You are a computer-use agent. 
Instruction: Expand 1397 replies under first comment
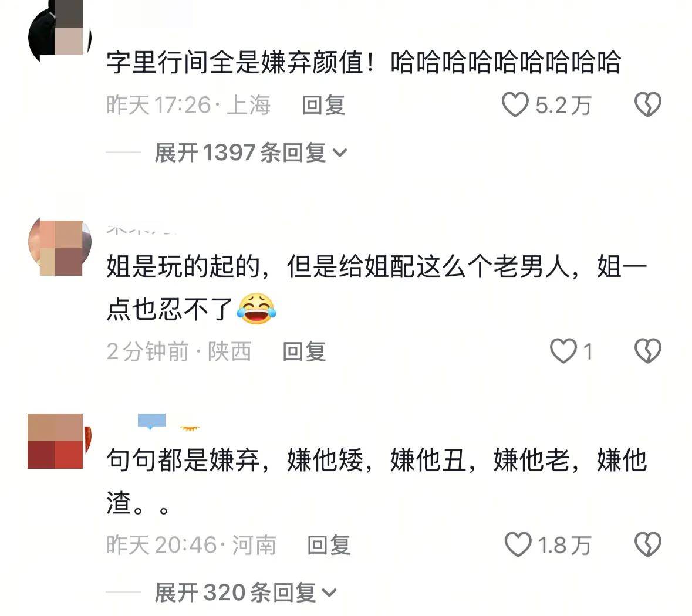tap(250, 153)
